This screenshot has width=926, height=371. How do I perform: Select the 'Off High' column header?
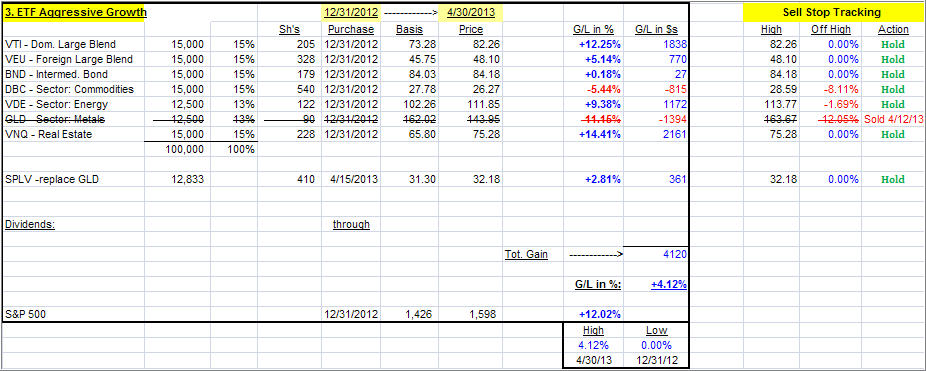[x=830, y=30]
